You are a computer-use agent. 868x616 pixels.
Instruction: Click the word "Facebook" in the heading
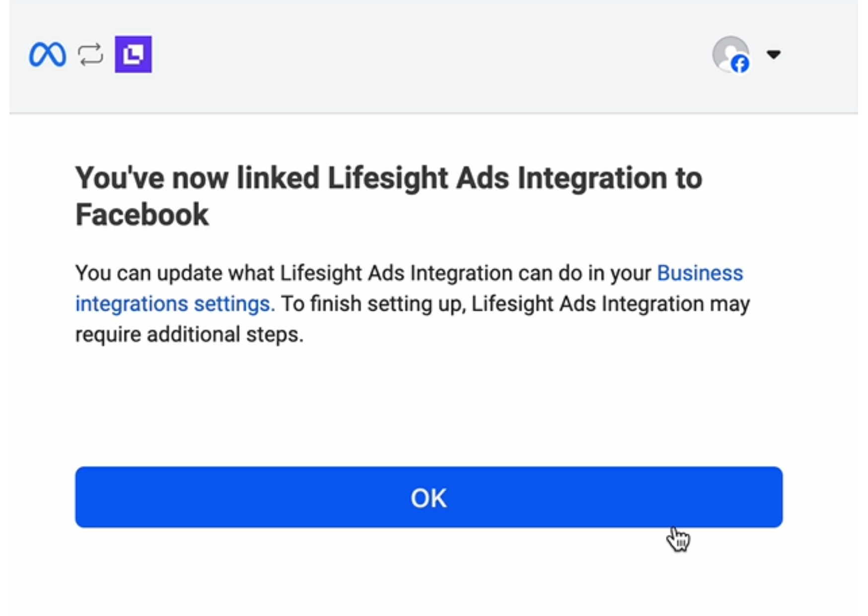142,215
